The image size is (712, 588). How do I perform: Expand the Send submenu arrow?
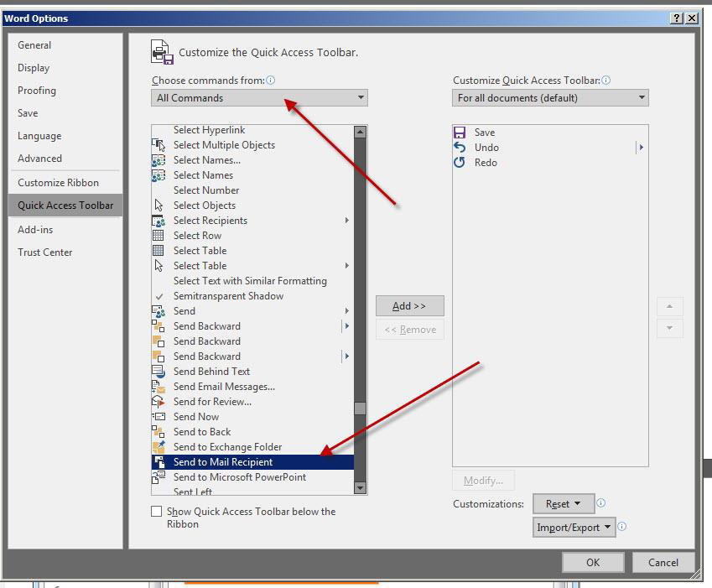(x=347, y=311)
